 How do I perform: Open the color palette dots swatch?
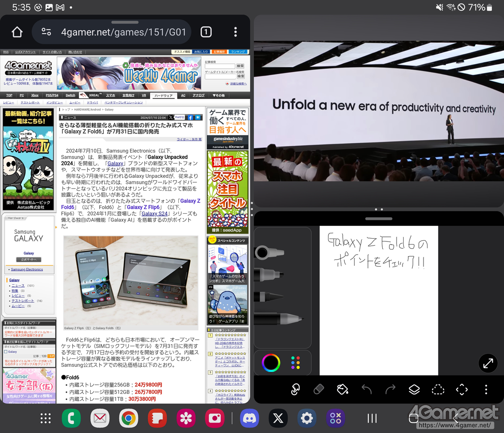(296, 362)
